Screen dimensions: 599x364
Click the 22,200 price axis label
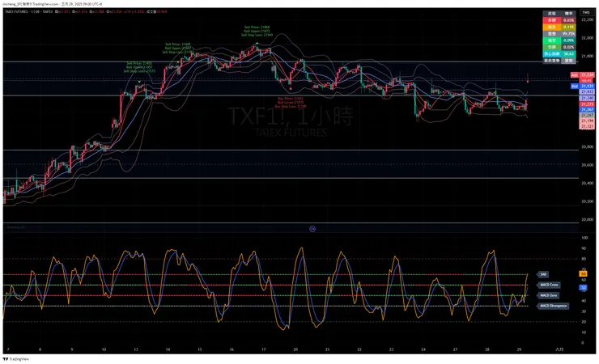pyautogui.click(x=587, y=20)
